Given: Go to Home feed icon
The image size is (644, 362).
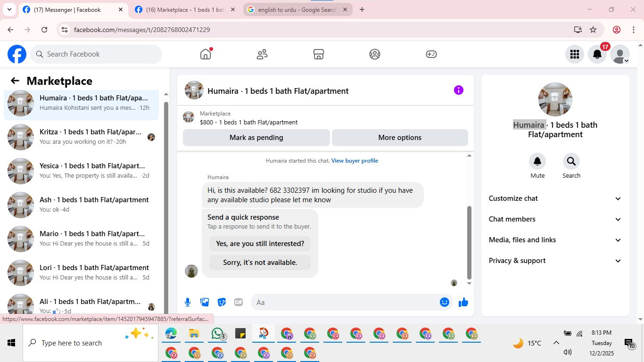Looking at the screenshot, I should 206,54.
